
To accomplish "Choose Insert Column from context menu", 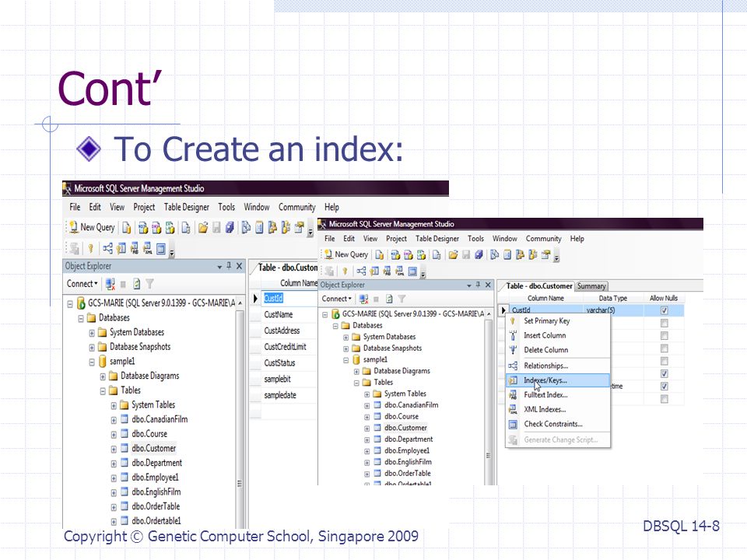I will [558, 335].
